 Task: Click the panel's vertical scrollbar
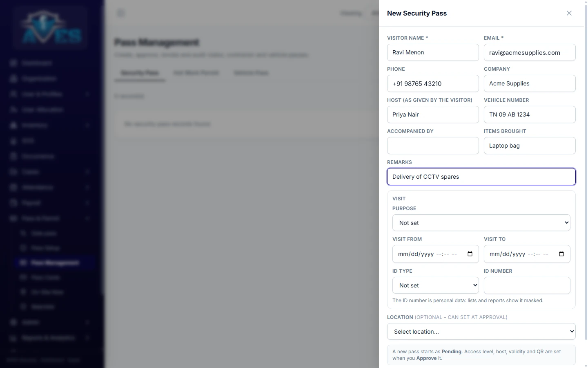coord(586,172)
